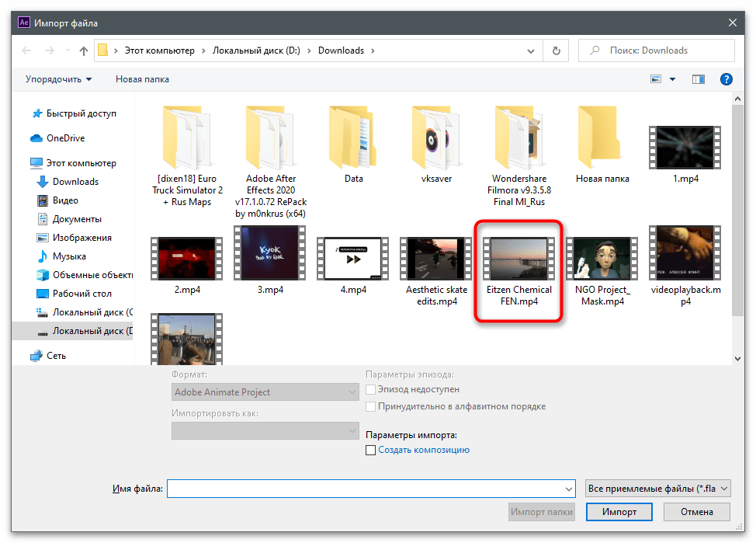
Task: Change the view mode icon
Action: [x=656, y=79]
